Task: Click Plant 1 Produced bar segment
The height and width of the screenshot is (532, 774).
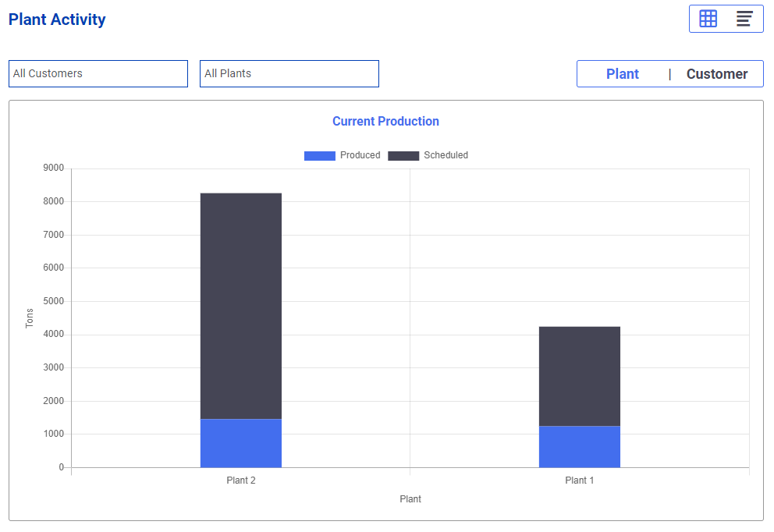Action: coord(580,447)
